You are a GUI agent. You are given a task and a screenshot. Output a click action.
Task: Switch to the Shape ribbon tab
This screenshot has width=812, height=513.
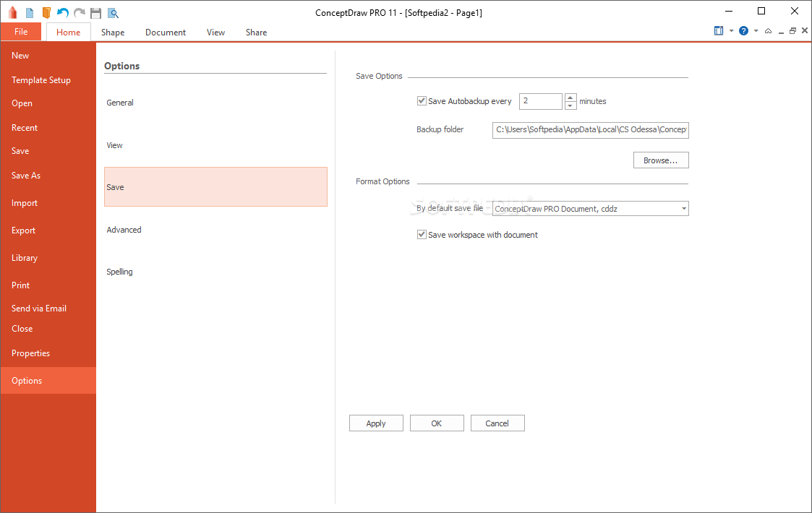[x=113, y=32]
